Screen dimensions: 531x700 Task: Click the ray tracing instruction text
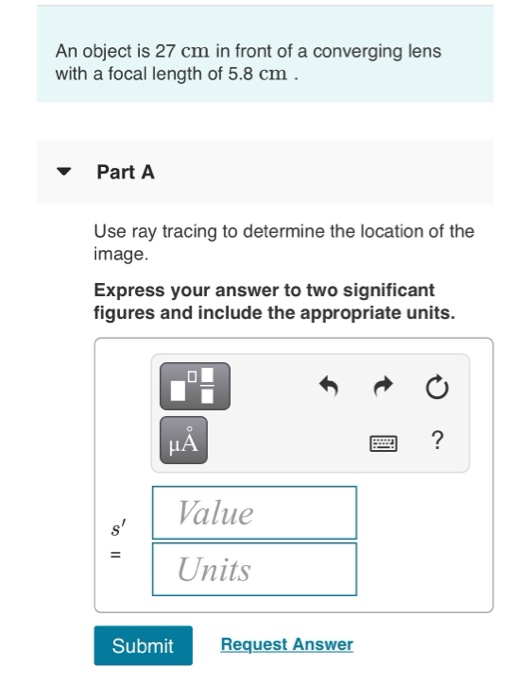point(284,242)
